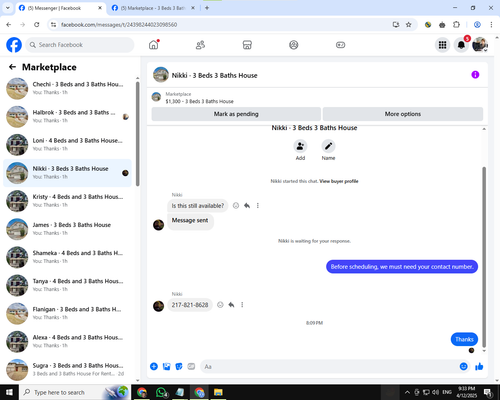Click Nikki's avatar in chat header

click(x=161, y=75)
